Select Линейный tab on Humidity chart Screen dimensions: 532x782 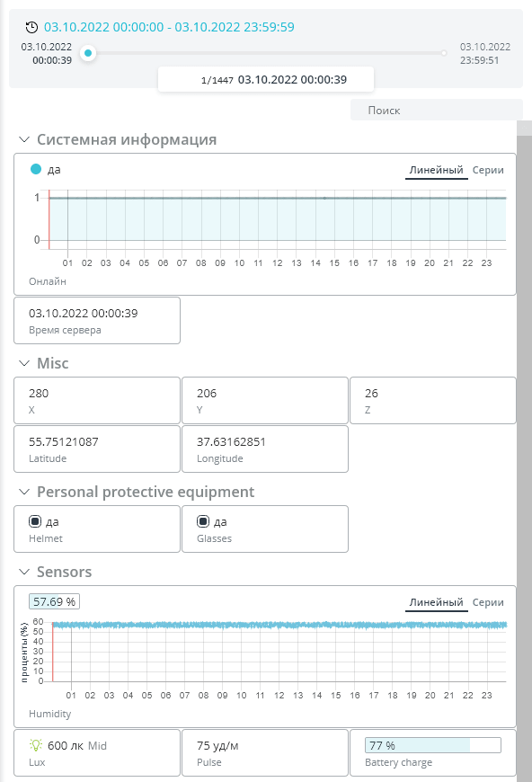point(436,602)
